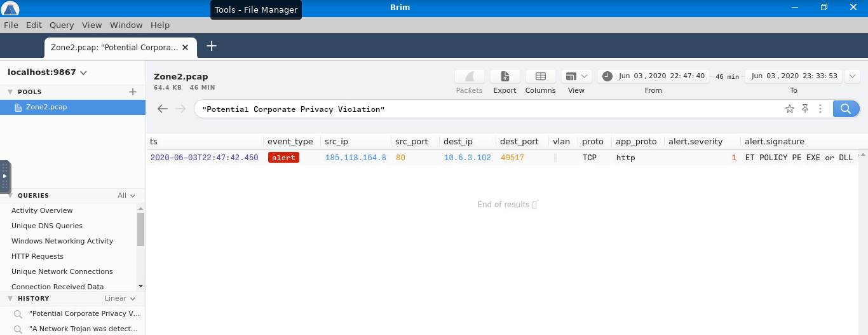Add a new tab
This screenshot has height=335, width=868.
point(212,46)
